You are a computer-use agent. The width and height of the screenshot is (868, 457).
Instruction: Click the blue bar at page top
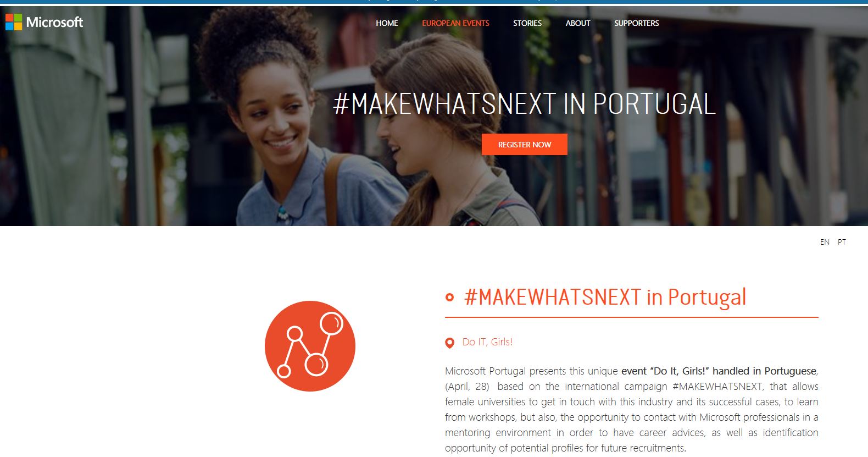(434, 2)
